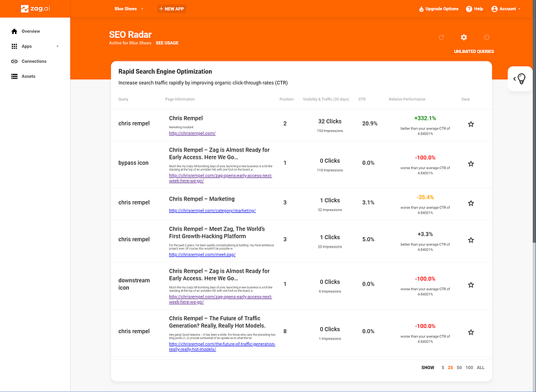536x392 pixels.
Task: Open the chrisrempel.com/meet-zag/ link
Action: coord(202,255)
